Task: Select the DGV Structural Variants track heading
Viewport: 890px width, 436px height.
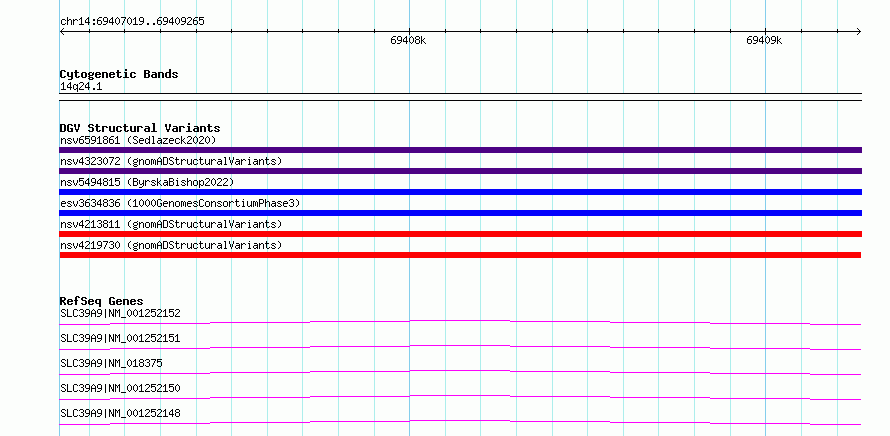Action: tap(140, 128)
